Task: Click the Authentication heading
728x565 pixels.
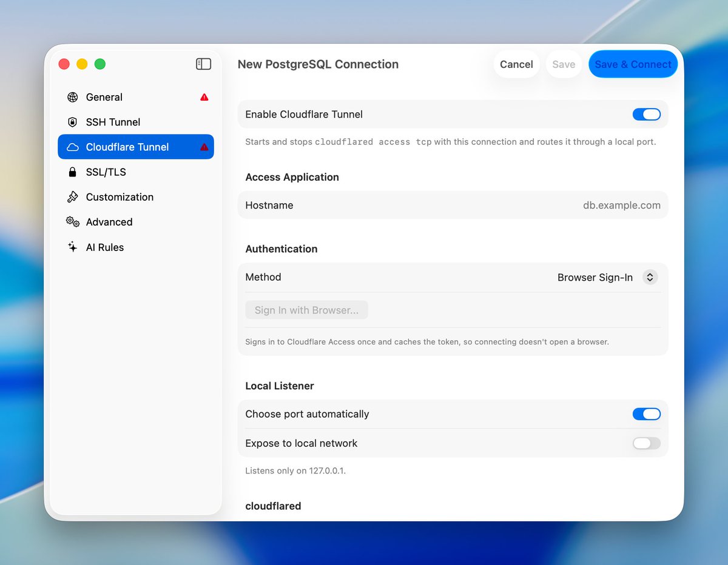Action: [281, 249]
